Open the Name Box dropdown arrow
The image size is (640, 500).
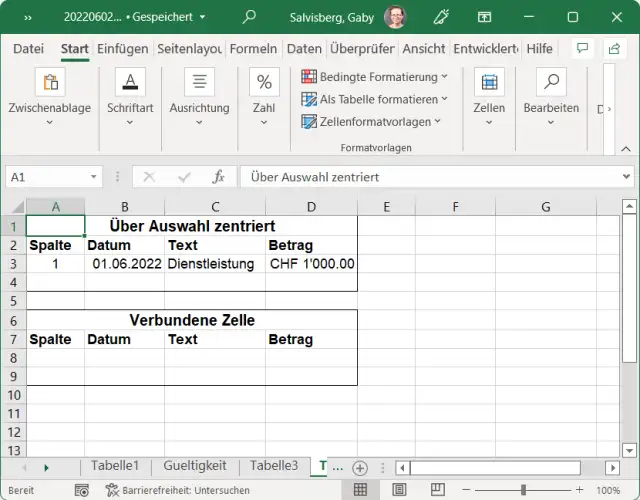click(91, 177)
